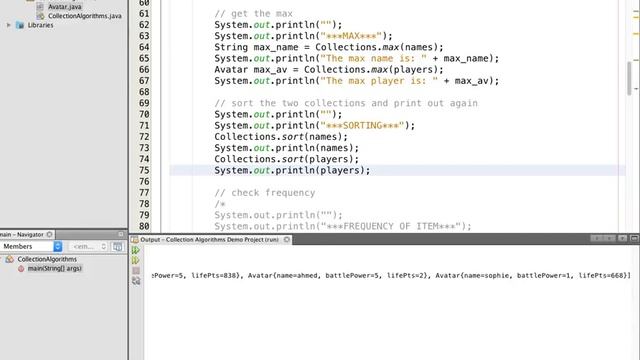Click the empty println on line 70

[x=278, y=115]
